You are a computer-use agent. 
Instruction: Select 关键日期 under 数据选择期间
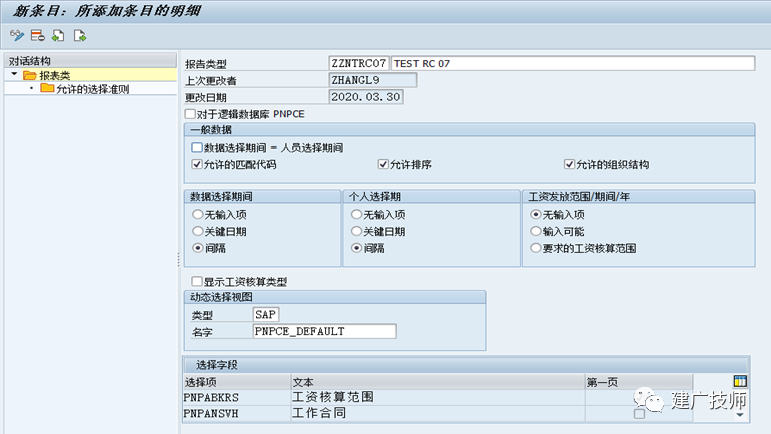pyautogui.click(x=198, y=231)
